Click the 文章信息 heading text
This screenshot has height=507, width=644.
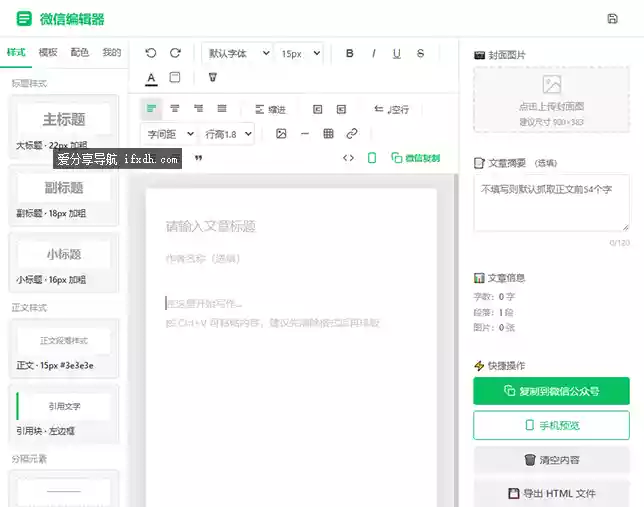(x=506, y=278)
